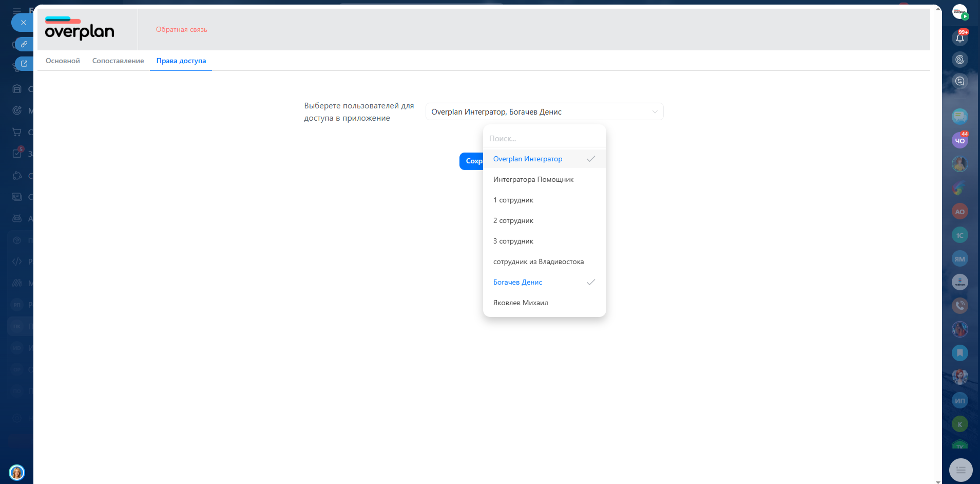Viewport: 980px width, 484px height.
Task: Deselect Overplan Интегратор in the list
Action: (544, 159)
